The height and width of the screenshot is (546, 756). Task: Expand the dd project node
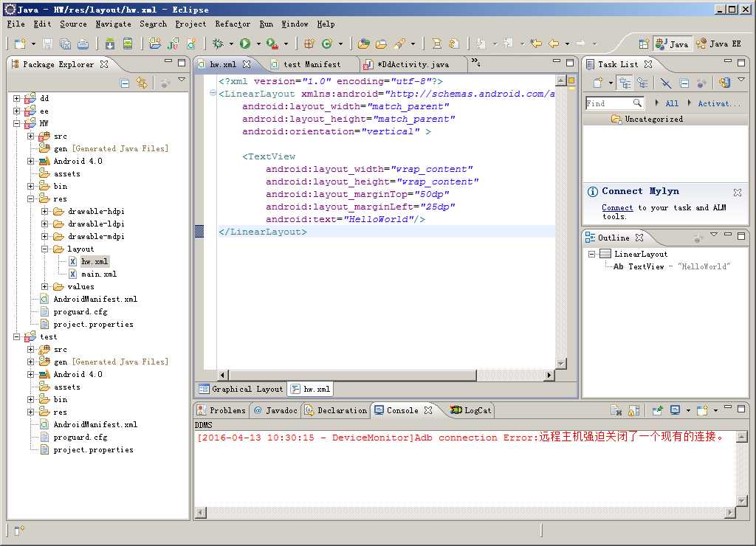click(16, 98)
